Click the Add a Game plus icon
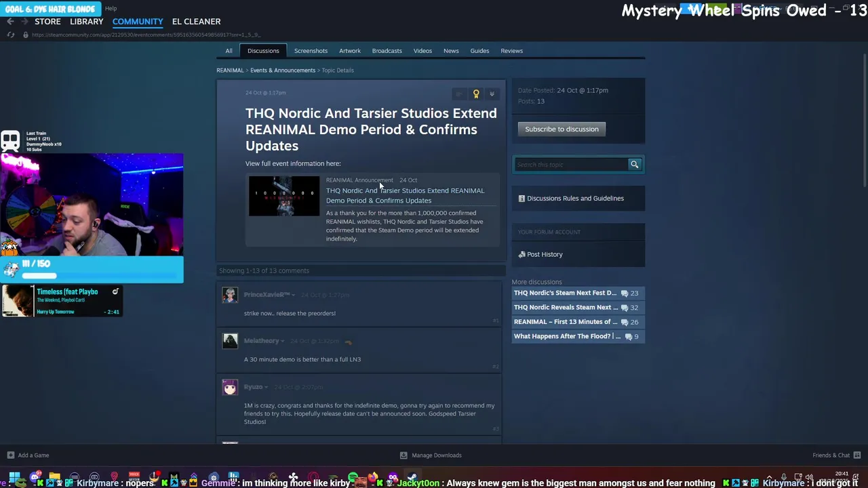Screen dimensions: 868x488 tap(10, 455)
